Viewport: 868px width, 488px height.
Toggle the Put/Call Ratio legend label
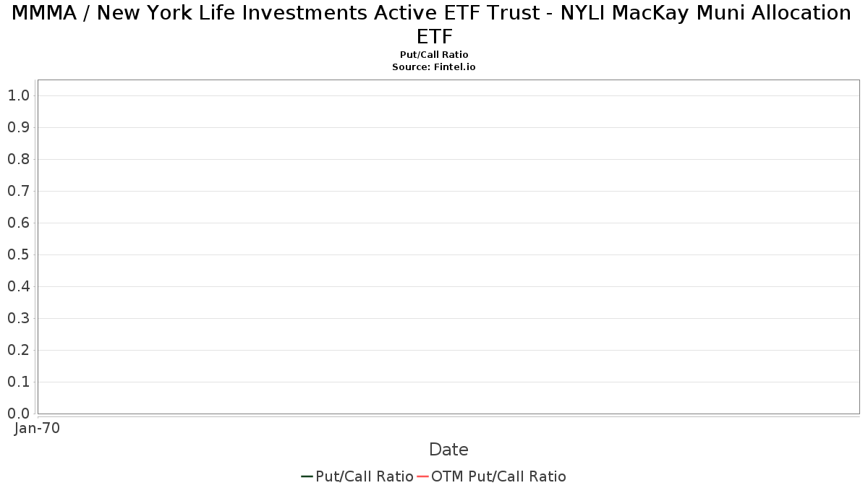364,476
